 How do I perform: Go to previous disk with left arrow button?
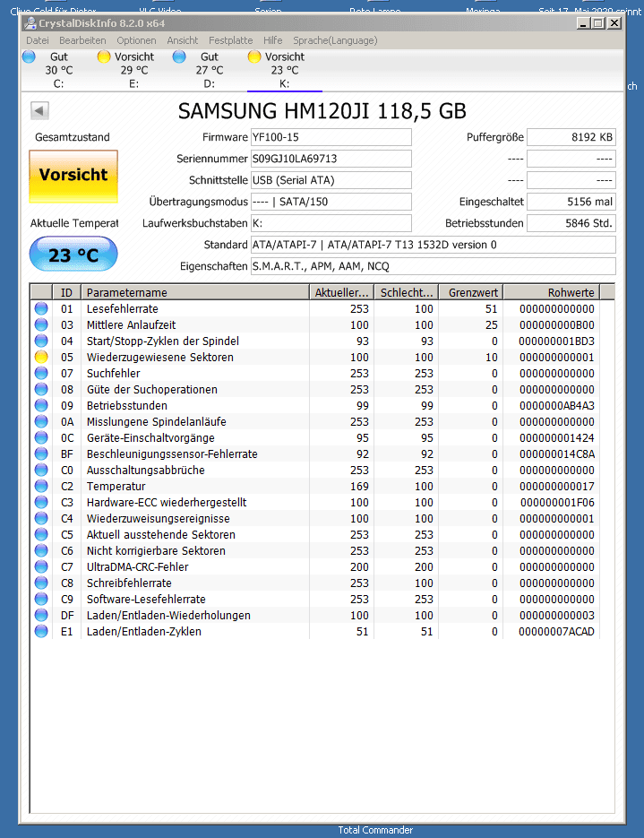(39, 110)
